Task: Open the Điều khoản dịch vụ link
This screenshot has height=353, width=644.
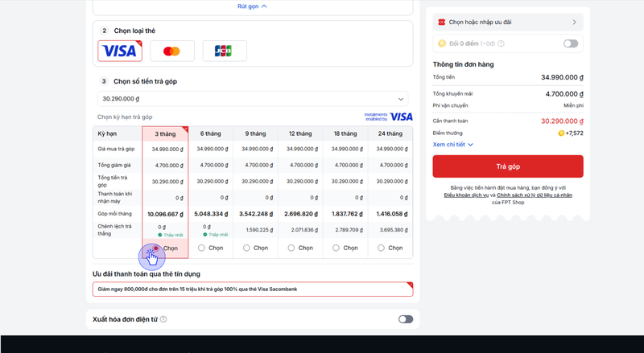Action: 466,195
